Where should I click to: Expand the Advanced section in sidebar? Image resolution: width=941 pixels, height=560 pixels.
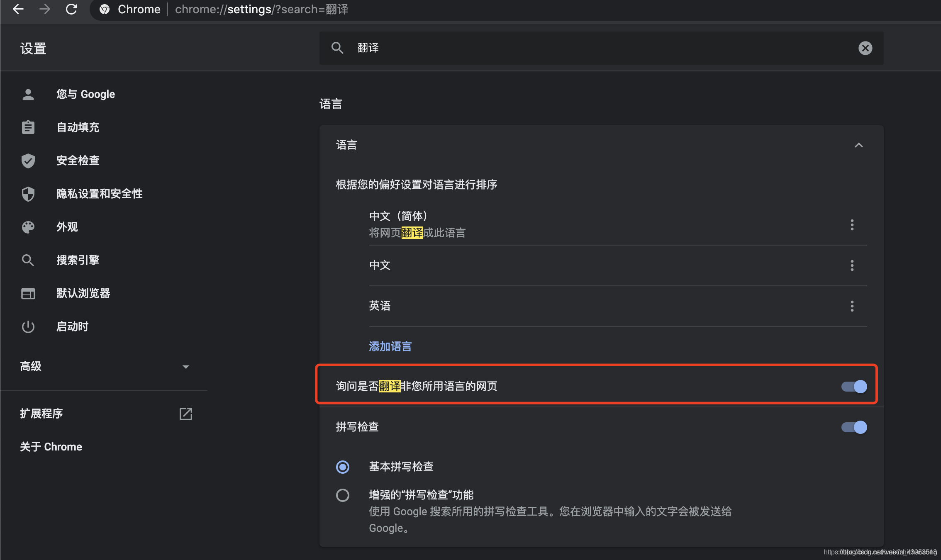[185, 367]
